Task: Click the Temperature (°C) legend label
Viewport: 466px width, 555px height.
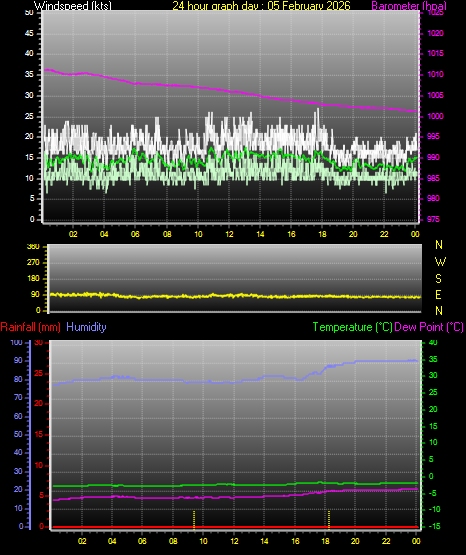Action: tap(352, 327)
